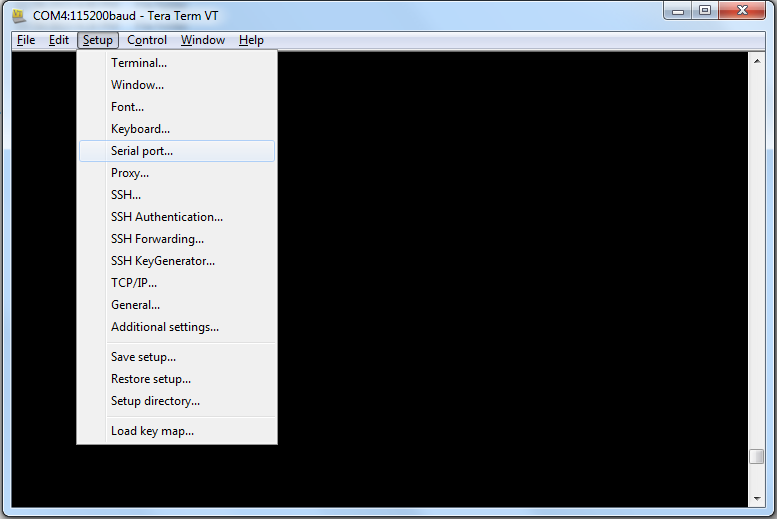Click the scrollbar down arrow
This screenshot has width=777, height=519.
coord(757,499)
